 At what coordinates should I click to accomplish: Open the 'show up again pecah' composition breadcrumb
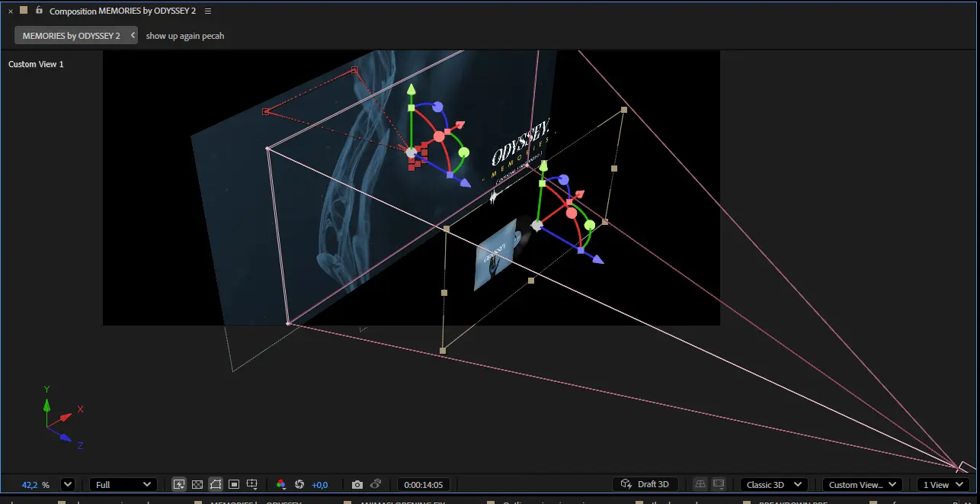(185, 36)
